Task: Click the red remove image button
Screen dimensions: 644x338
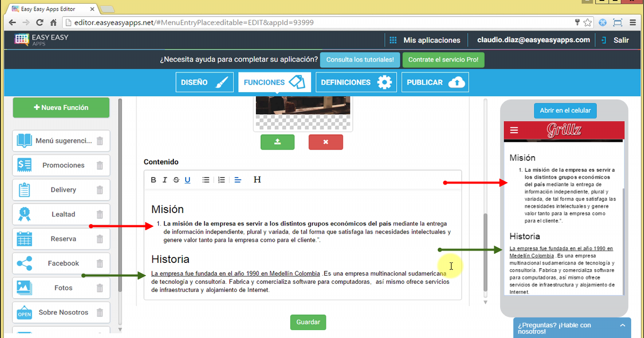Action: click(x=325, y=142)
